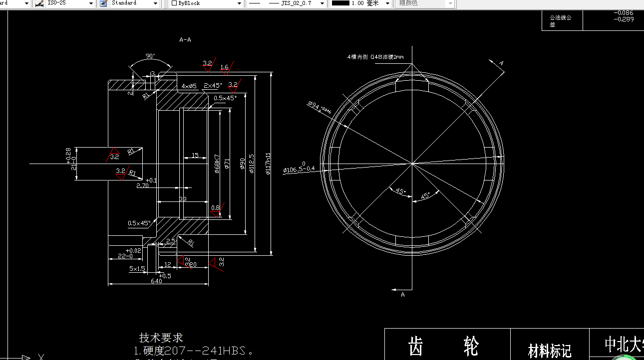Viewport: 644px width, 360px height.
Task: Select the A-A section label
Action: click(184, 39)
